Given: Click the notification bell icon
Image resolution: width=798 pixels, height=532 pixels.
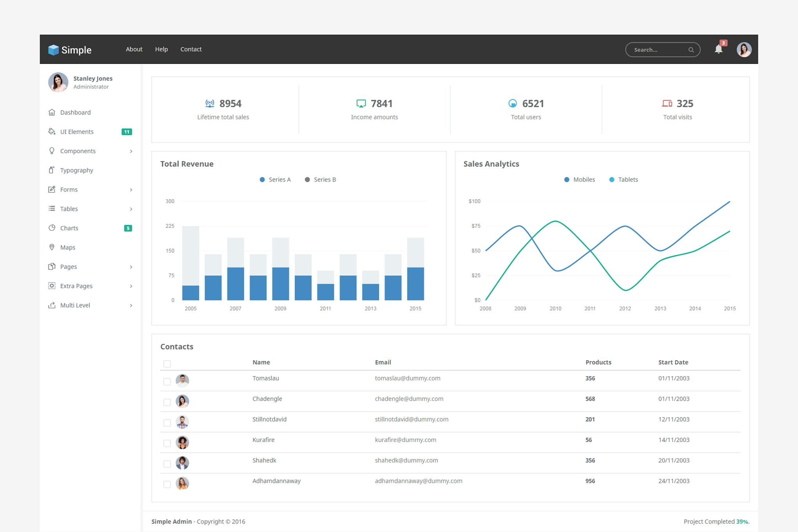Looking at the screenshot, I should tap(718, 49).
